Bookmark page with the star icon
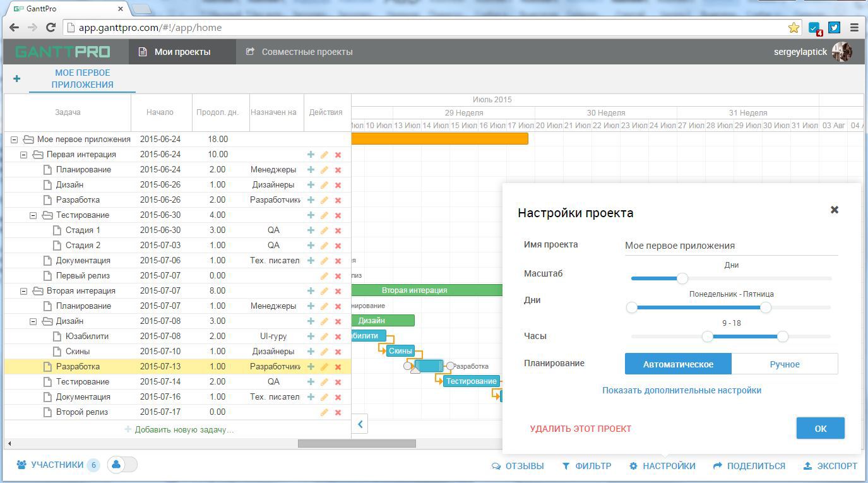Screen dimensions: 868x483 (x=794, y=28)
